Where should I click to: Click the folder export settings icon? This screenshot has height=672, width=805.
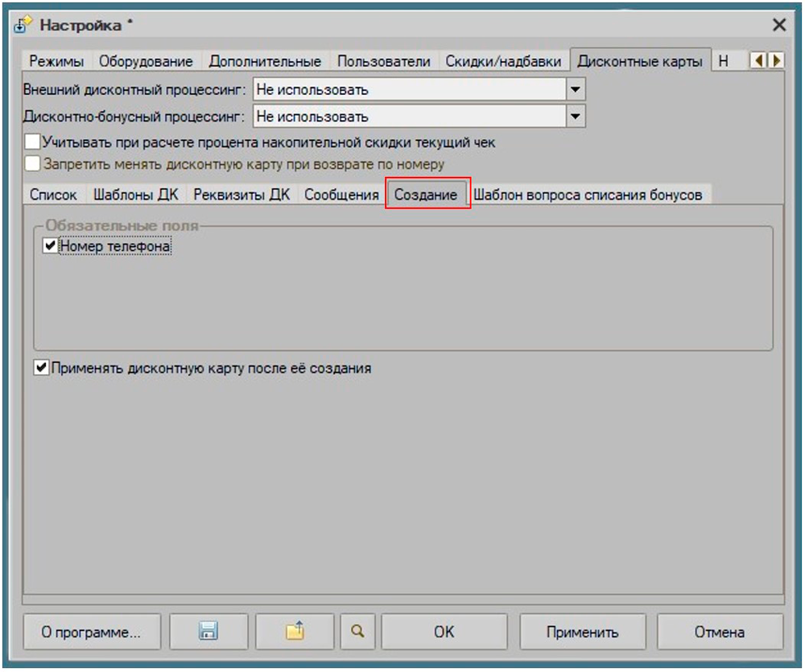(295, 633)
